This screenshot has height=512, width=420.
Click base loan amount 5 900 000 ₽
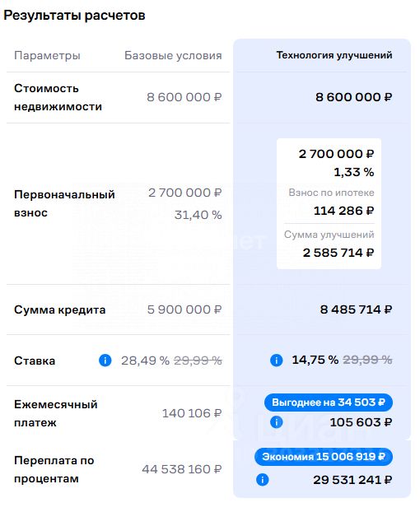click(184, 310)
